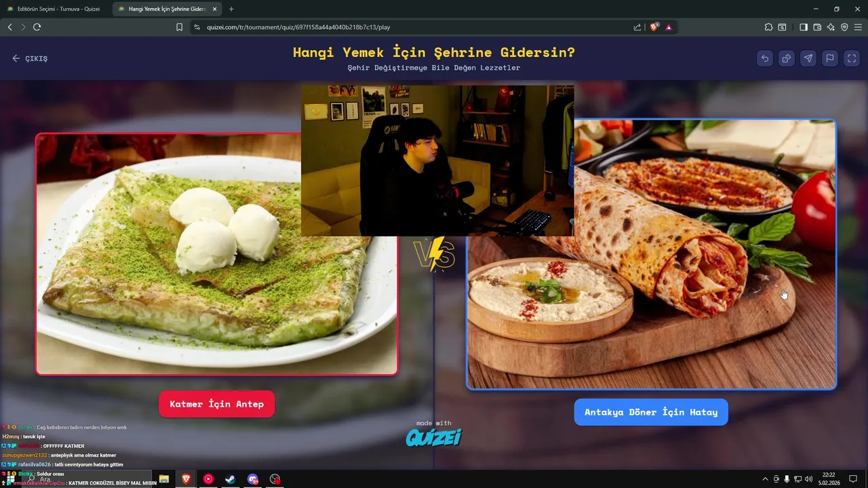
Task: Open the Brave Wallet icon
Action: point(817,27)
